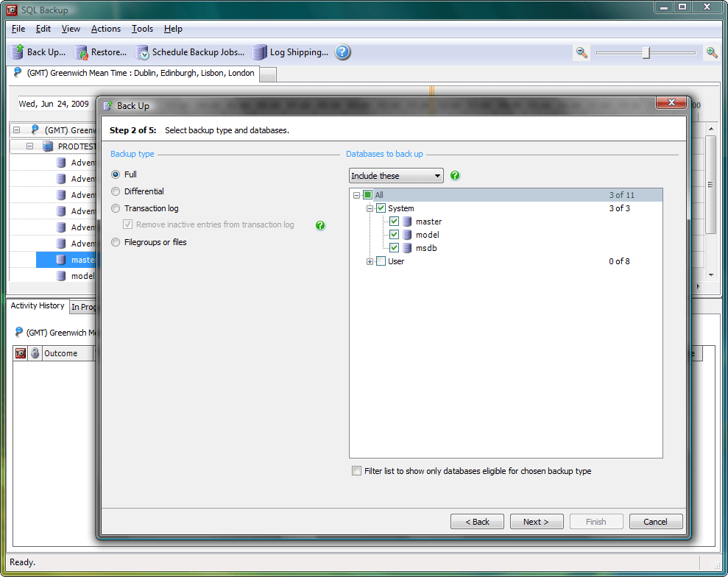Click the magnifying glass zoom-out icon
Screen dimensions: 728x577
point(581,52)
